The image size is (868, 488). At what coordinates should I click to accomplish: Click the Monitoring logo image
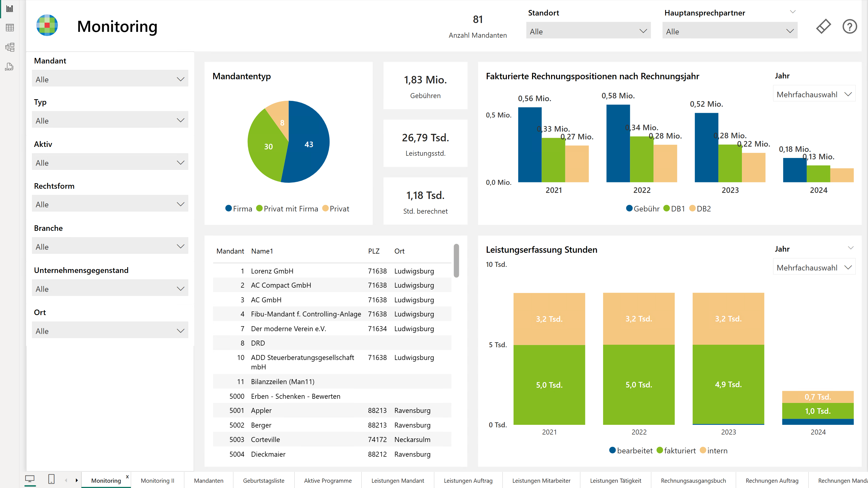coord(47,25)
